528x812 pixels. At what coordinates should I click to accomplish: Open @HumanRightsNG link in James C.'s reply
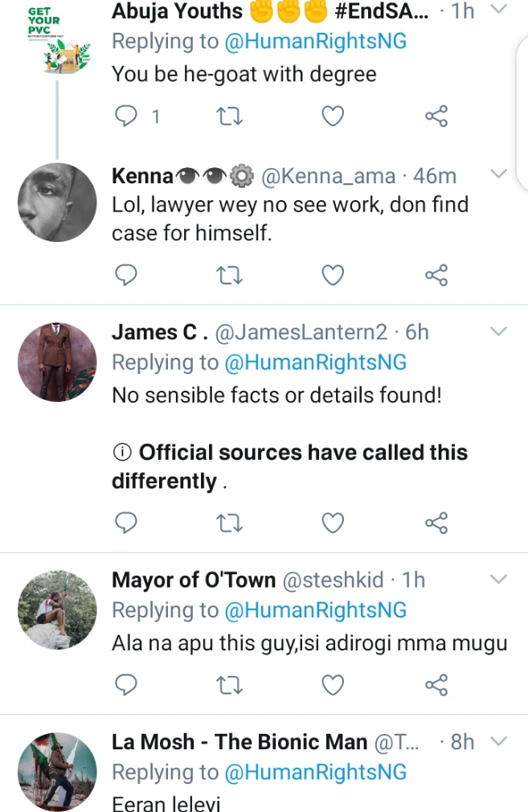pos(315,363)
